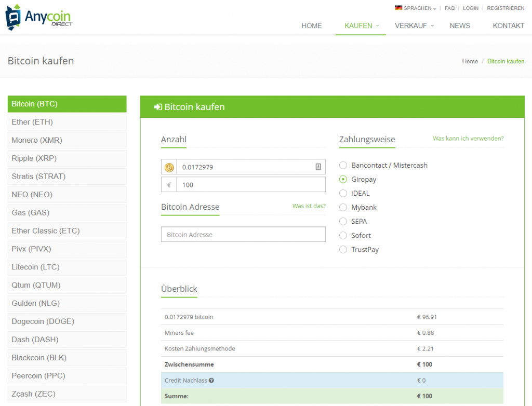
Task: Pick SEPA as payment method
Action: point(343,222)
